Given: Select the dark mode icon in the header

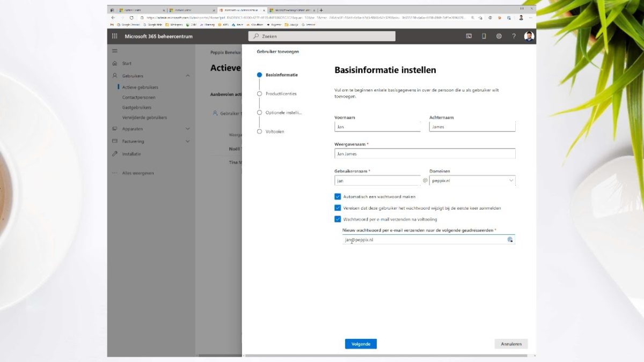Looking at the screenshot, I should (x=469, y=35).
